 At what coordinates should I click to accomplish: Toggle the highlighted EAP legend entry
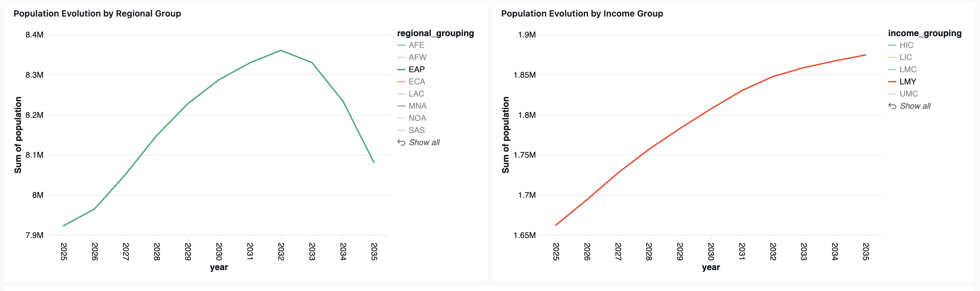coord(416,70)
